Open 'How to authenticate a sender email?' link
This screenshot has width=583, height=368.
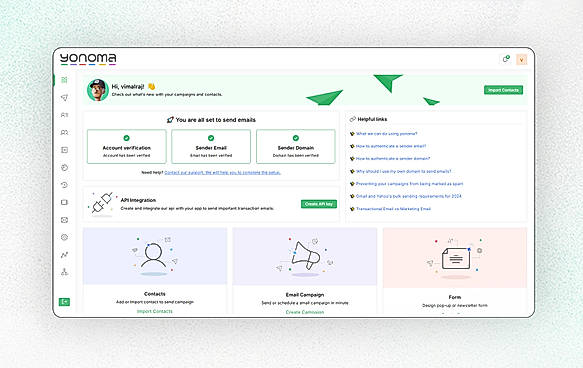click(391, 146)
